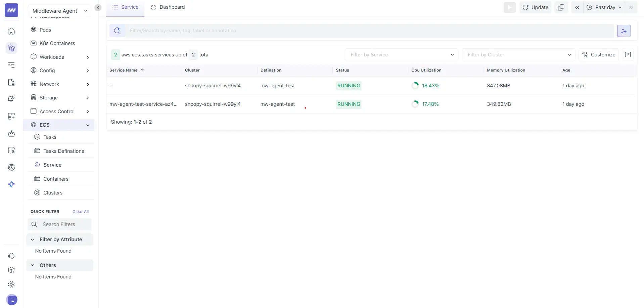Open the Filter by Cluster dropdown

[x=518, y=55]
